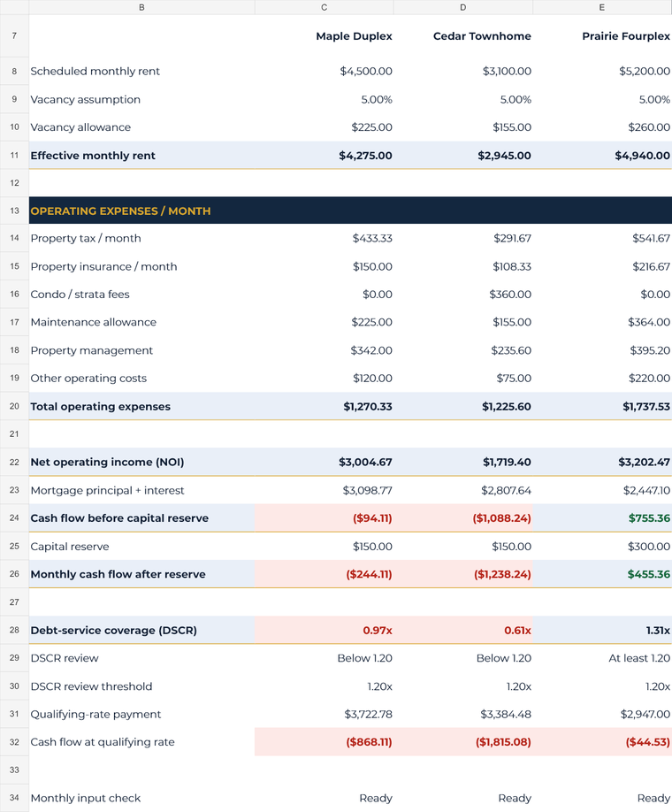Select the Scheduled monthly rent label
Image resolution: width=672 pixels, height=812 pixels.
click(x=95, y=72)
